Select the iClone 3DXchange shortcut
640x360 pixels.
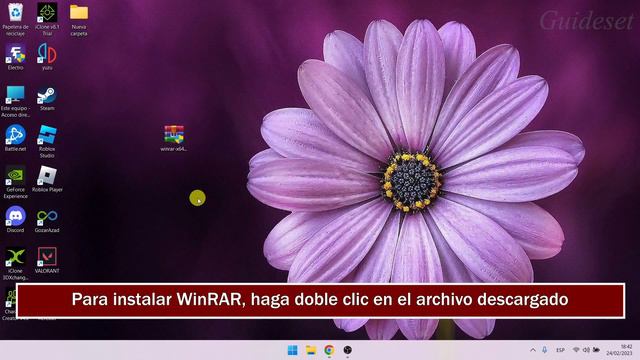click(x=16, y=264)
